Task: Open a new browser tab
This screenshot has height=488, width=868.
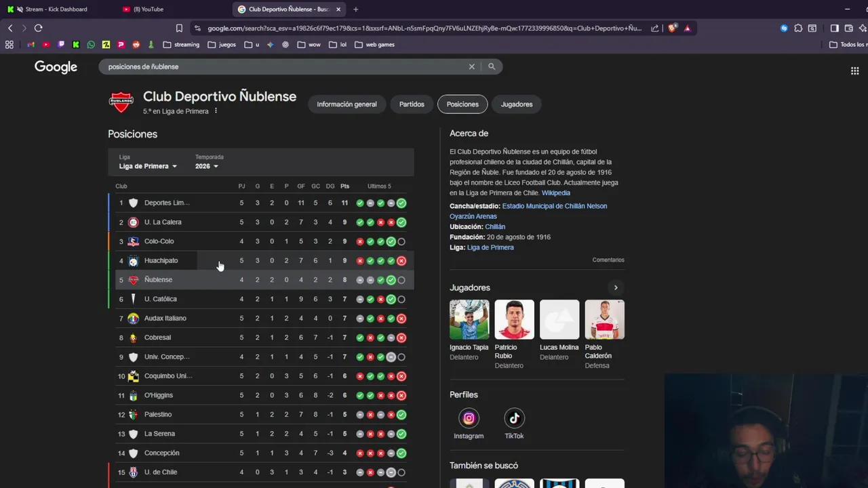Action: click(355, 9)
